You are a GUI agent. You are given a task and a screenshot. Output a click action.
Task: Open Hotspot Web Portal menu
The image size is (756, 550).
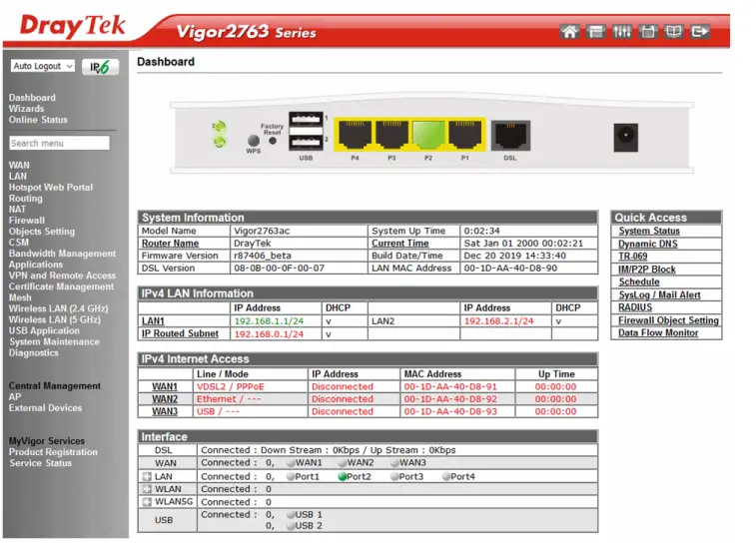tap(51, 187)
